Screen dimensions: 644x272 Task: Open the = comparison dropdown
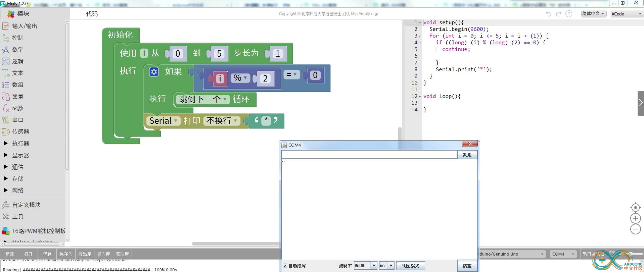[x=291, y=74]
